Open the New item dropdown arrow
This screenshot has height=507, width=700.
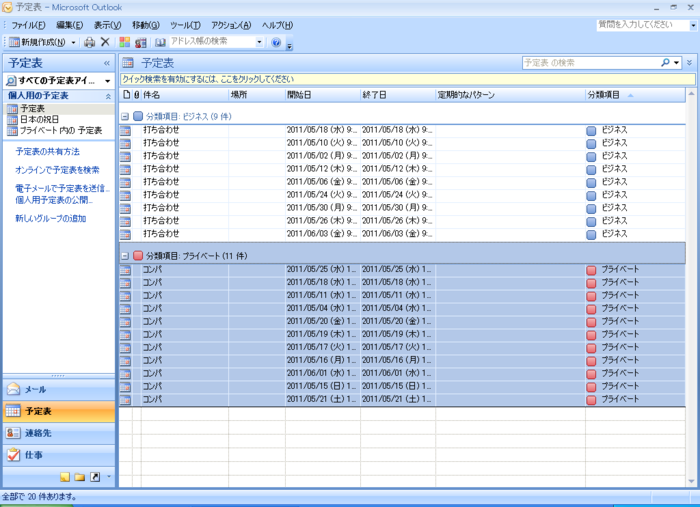(74, 42)
